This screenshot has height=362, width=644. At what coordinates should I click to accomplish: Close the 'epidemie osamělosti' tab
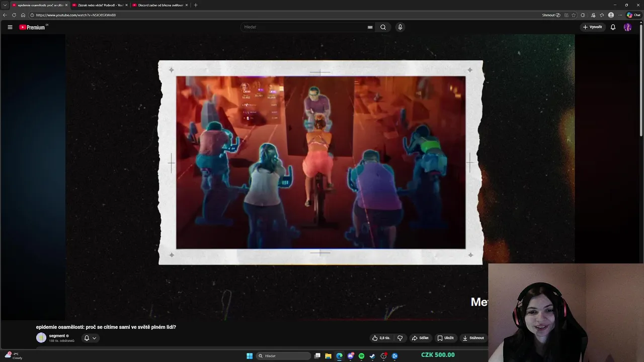pos(66,5)
